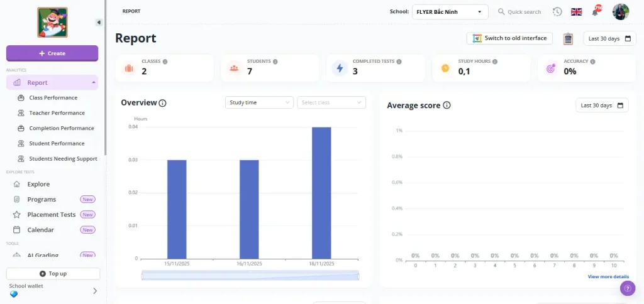Image resolution: width=644 pixels, height=304 pixels.
Task: Click Switch to old interface button
Action: (x=509, y=38)
